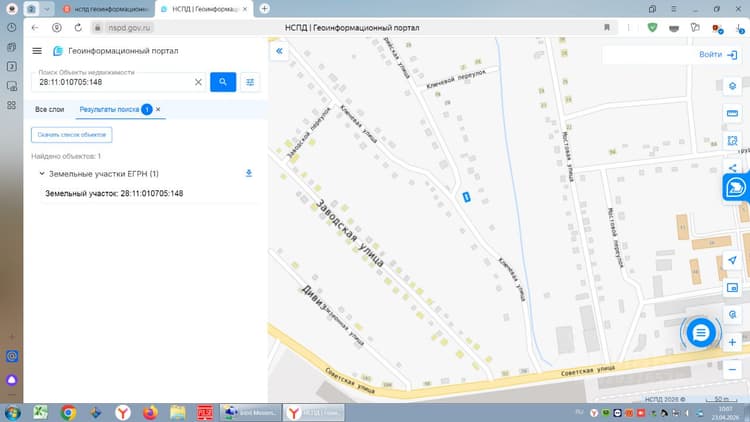Screen dimensions: 750x422
Task: Collapse the side panel with double chevron
Action: click(x=279, y=51)
